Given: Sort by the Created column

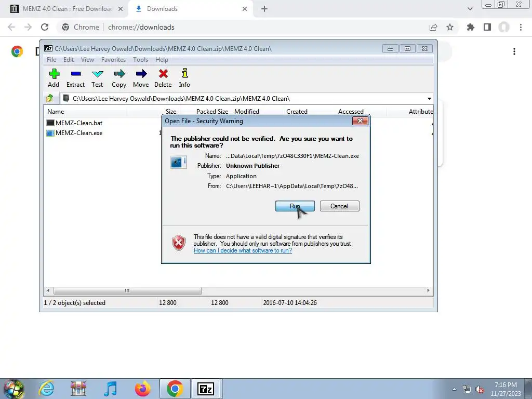Looking at the screenshot, I should [297, 112].
